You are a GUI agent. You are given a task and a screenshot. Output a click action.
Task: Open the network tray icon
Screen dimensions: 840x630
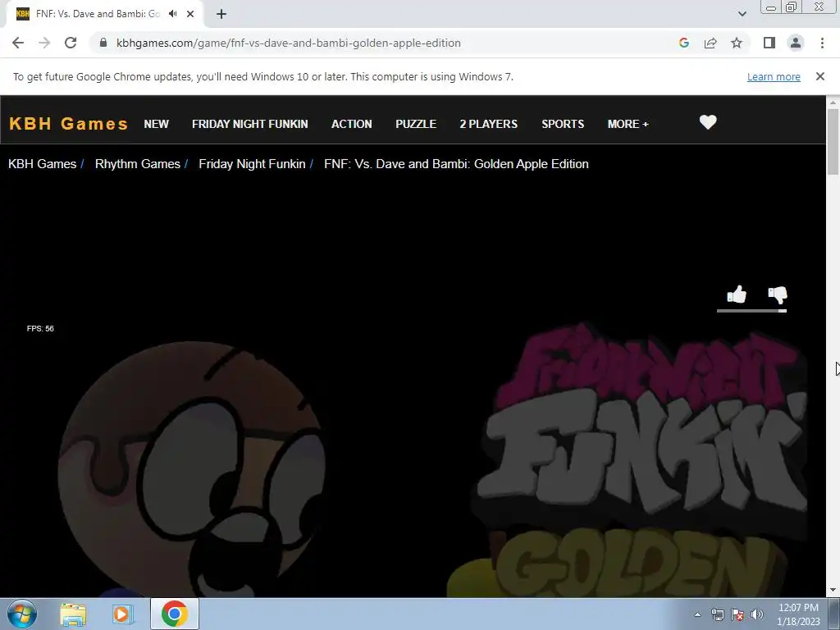pos(717,614)
